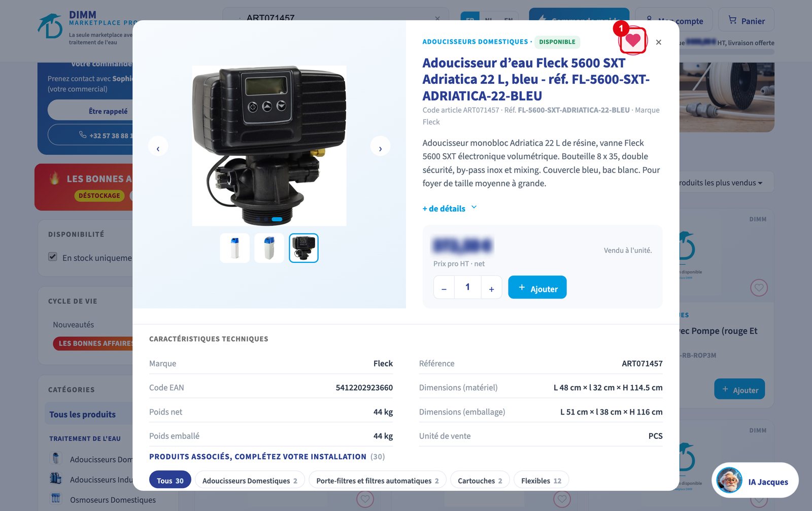Toggle 'En stock uniquement' checkbox
The height and width of the screenshot is (511, 812).
pos(53,257)
